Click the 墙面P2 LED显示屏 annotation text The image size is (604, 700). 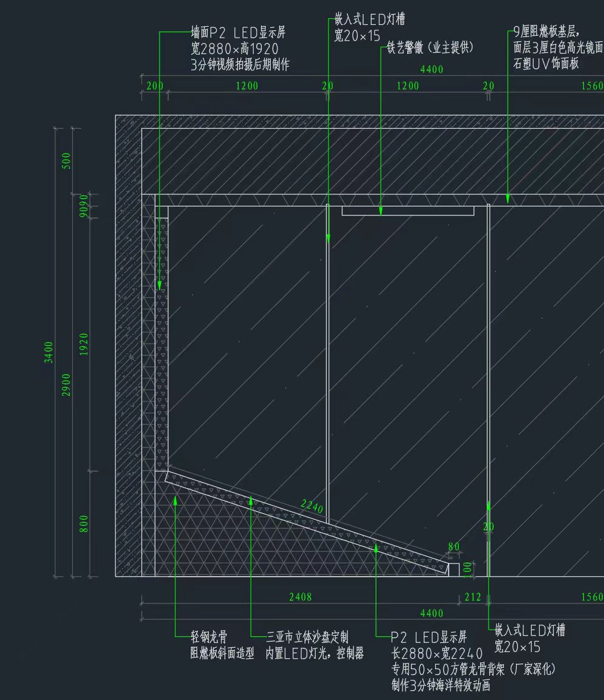[x=238, y=33]
